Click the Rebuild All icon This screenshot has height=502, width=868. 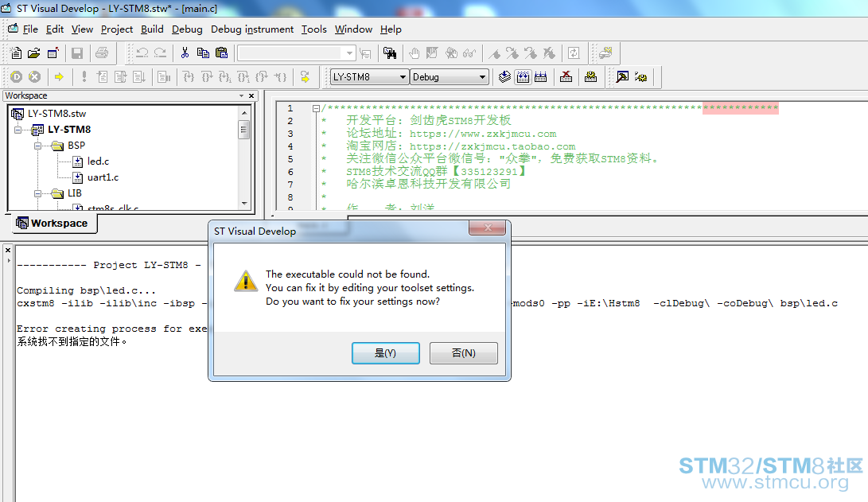[541, 77]
